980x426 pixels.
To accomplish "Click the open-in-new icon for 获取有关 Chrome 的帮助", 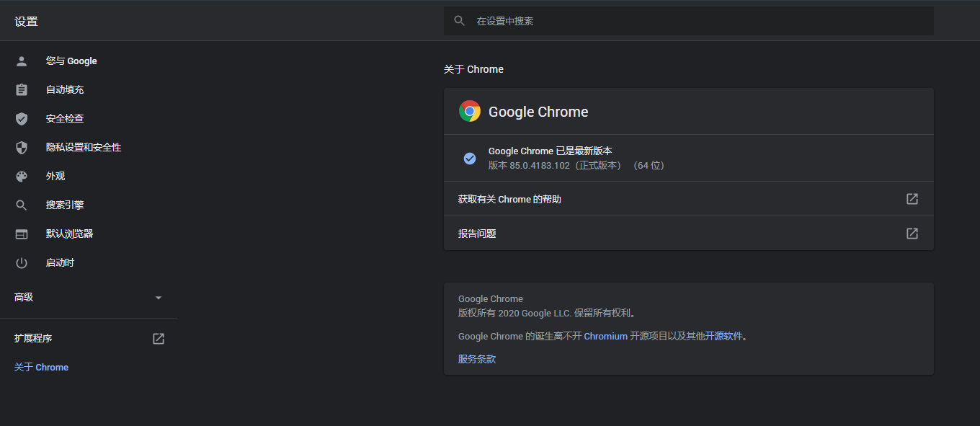I will tap(912, 199).
